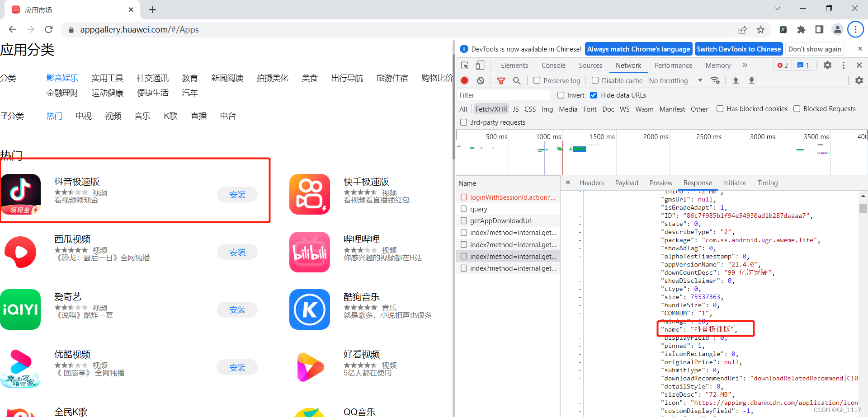This screenshot has height=417, width=868.
Task: Click the red errors count badge
Action: 783,66
